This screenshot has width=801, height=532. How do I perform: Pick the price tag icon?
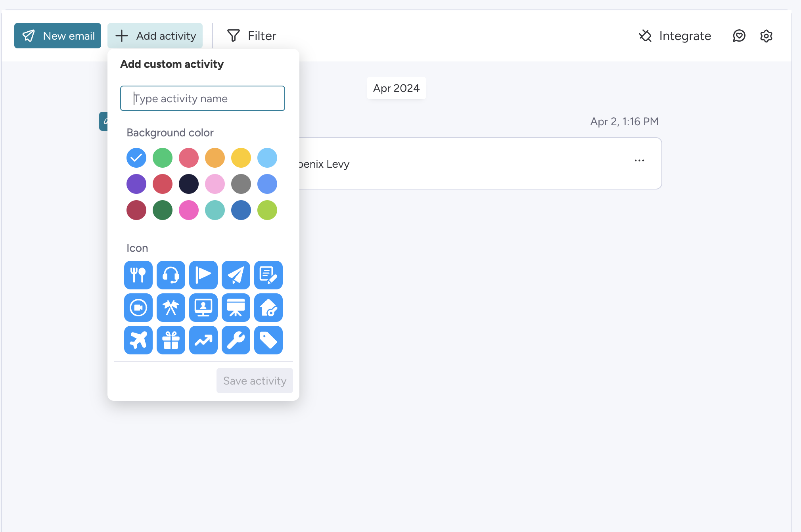coord(268,340)
